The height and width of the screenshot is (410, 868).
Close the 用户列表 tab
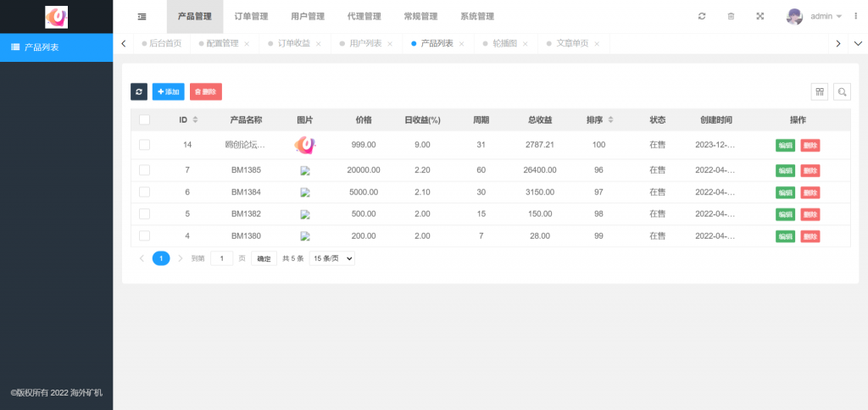(x=390, y=44)
